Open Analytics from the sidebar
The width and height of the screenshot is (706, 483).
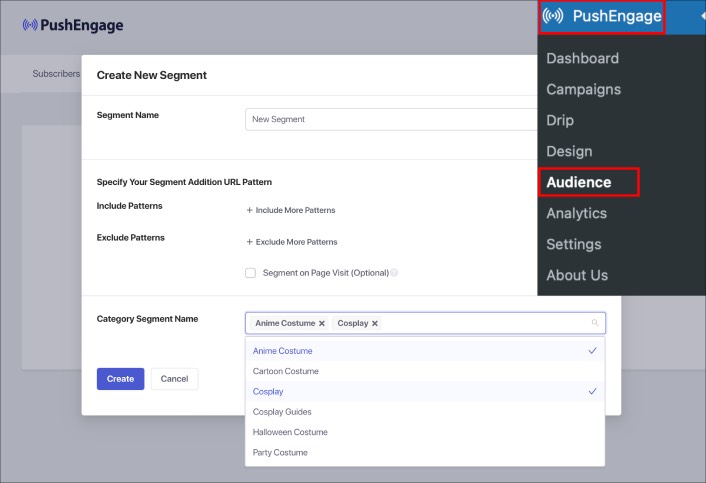(576, 213)
